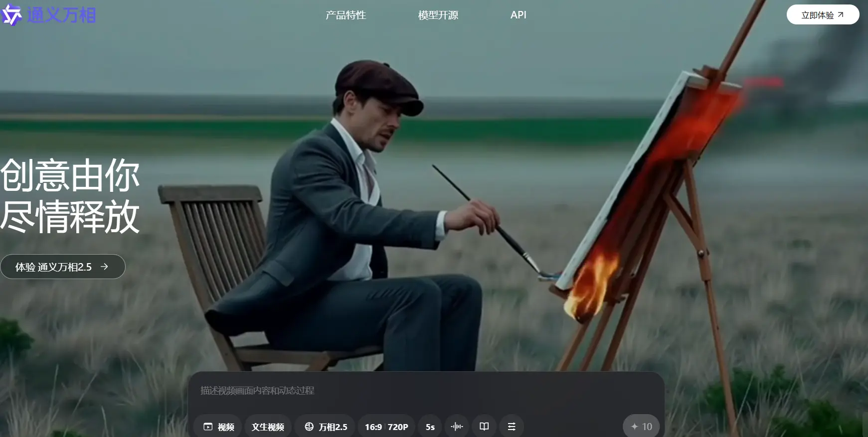Choose model from 万相2.5 dropdown
868x437 pixels.
click(x=325, y=427)
